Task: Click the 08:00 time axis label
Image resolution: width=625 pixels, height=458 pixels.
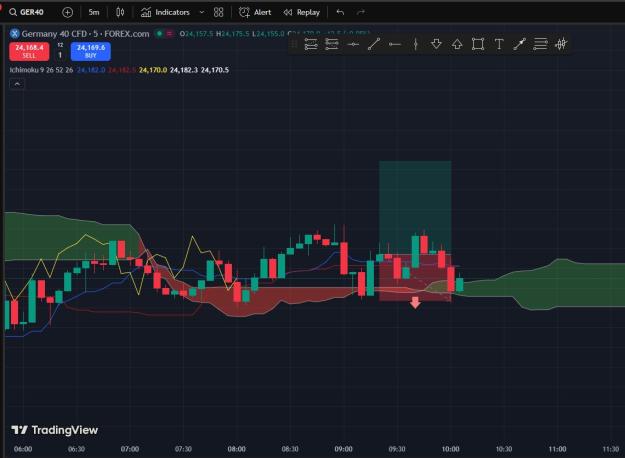Action: point(236,449)
